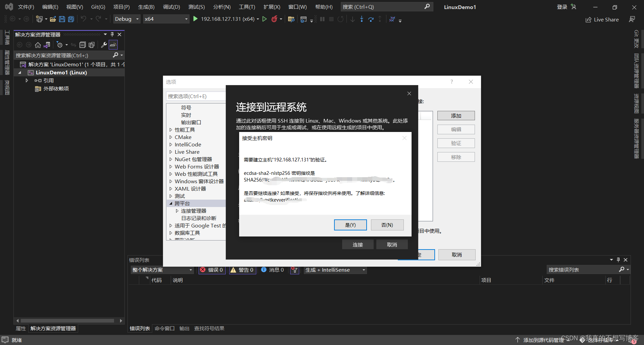The height and width of the screenshot is (345, 644).
Task: Open Find in Files via folder-search icon
Action: pyautogui.click(x=291, y=19)
